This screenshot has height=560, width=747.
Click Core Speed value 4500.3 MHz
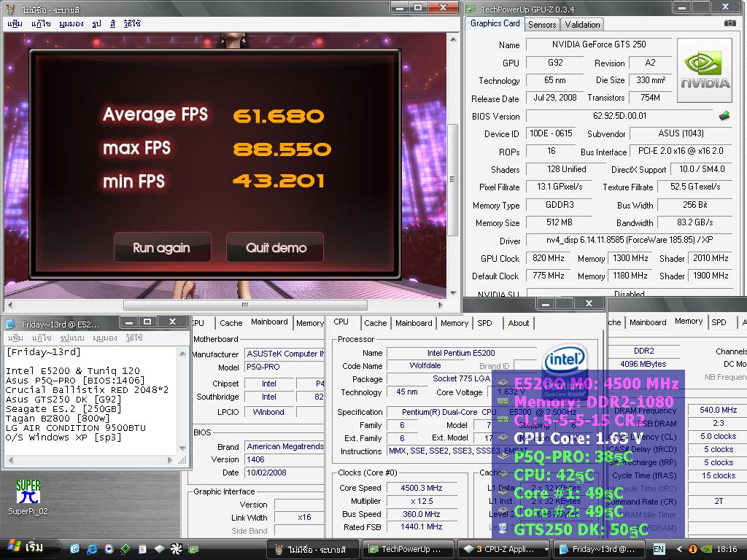pos(421,488)
